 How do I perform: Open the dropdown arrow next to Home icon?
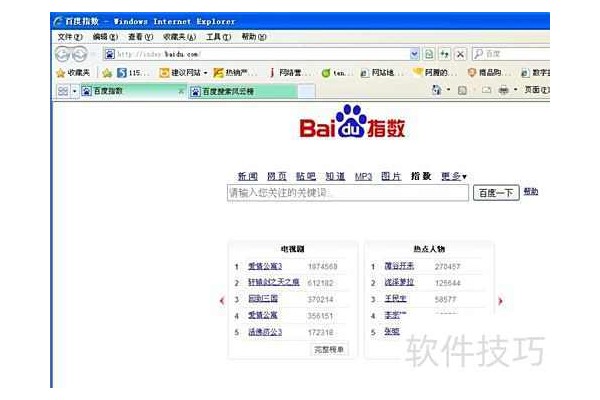pyautogui.click(x=448, y=90)
